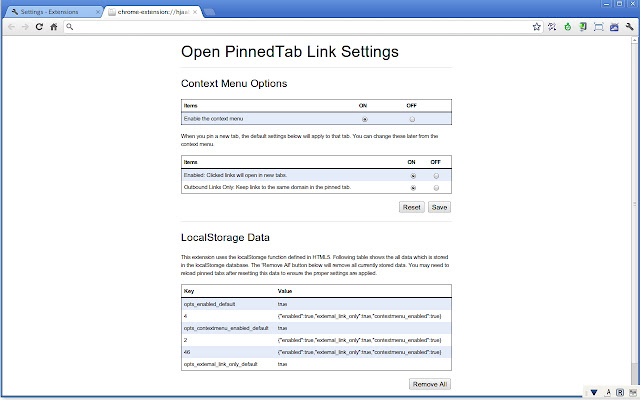Set Enabled: Clicked links option ON
The height and width of the screenshot is (400, 640).
point(413,176)
